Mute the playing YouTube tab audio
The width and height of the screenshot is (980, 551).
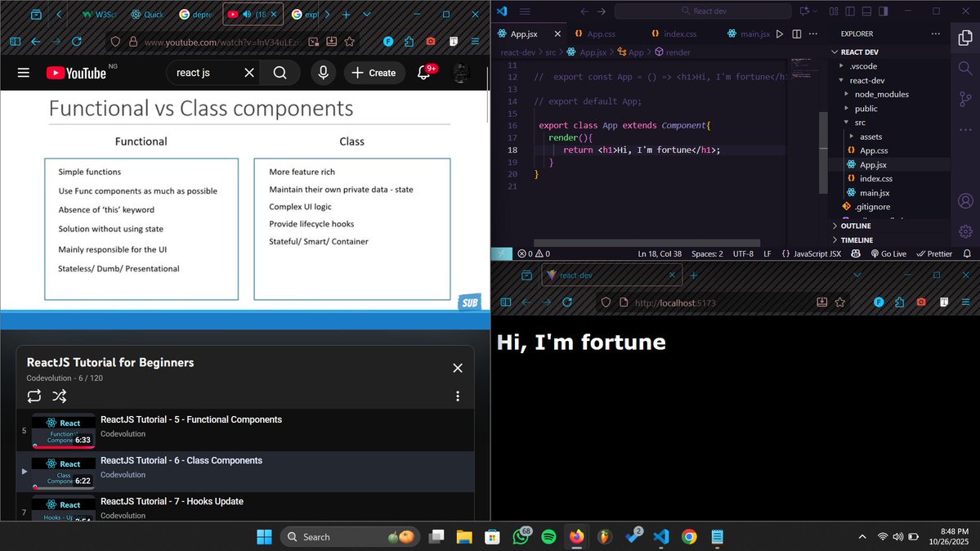pyautogui.click(x=247, y=14)
